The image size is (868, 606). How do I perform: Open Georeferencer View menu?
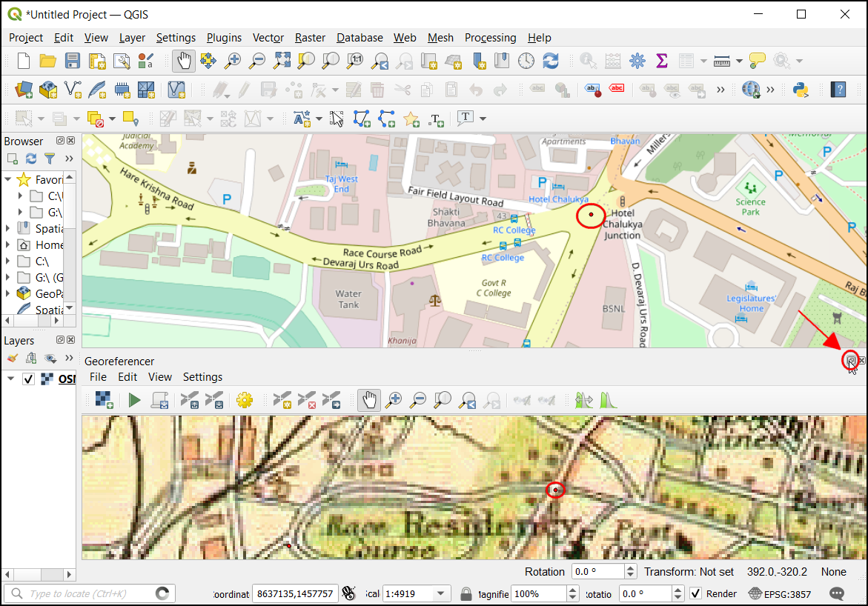point(160,377)
